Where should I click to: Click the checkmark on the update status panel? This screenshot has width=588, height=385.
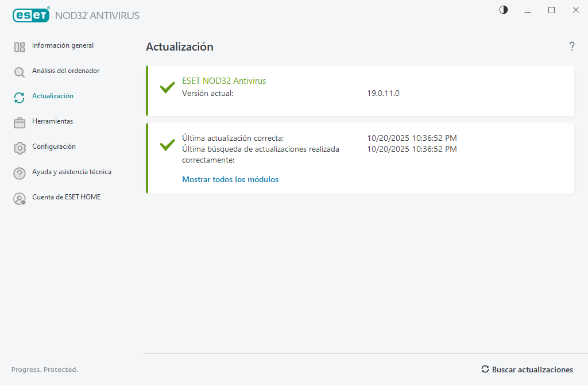pyautogui.click(x=167, y=144)
